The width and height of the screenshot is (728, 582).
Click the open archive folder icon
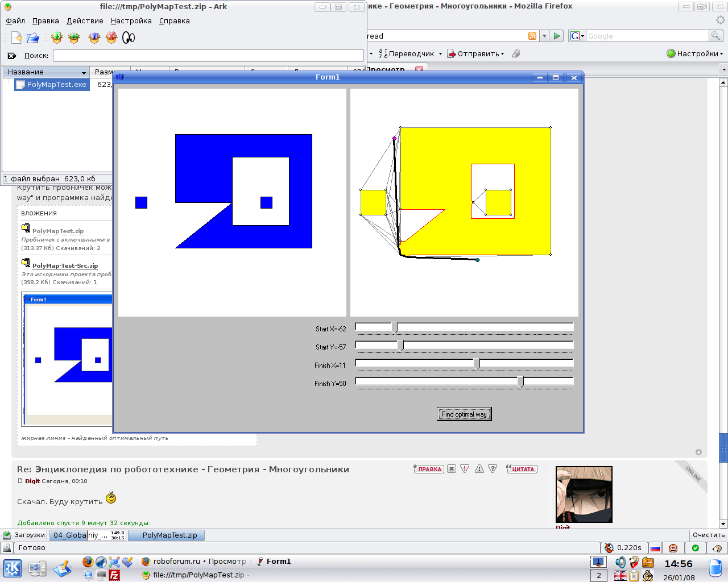point(33,38)
